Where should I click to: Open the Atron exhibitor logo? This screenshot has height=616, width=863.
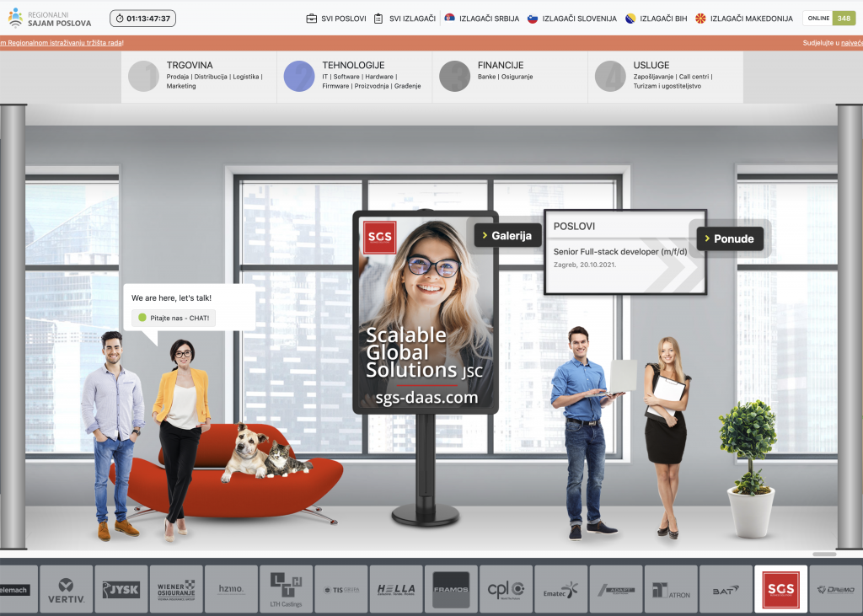671,589
